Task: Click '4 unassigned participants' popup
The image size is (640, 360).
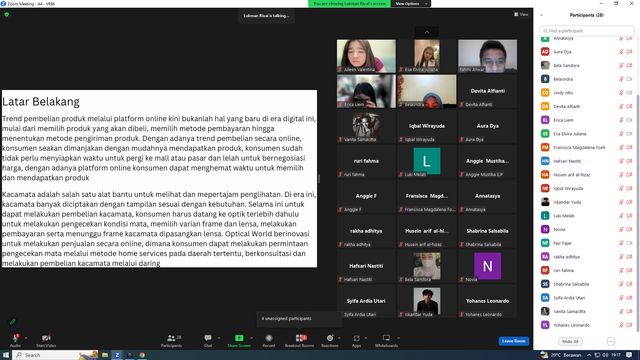Action: (299, 319)
